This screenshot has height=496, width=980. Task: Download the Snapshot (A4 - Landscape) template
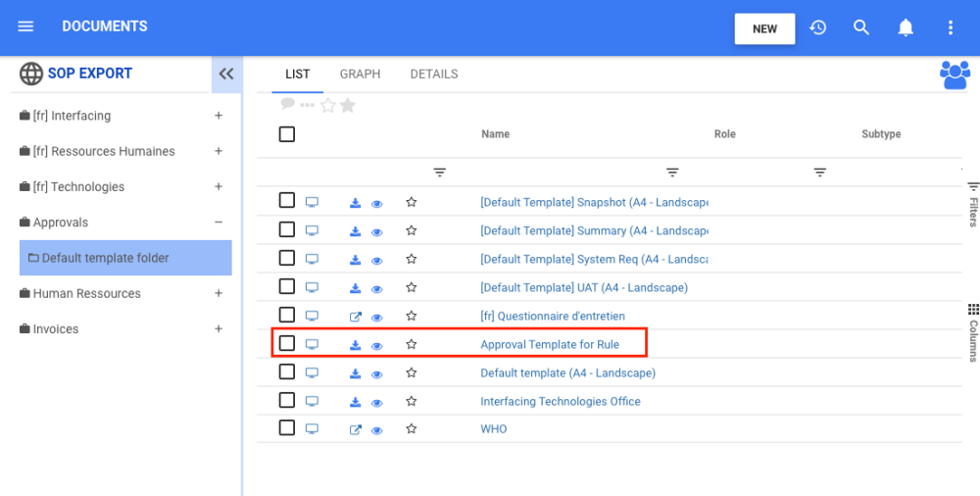(355, 203)
